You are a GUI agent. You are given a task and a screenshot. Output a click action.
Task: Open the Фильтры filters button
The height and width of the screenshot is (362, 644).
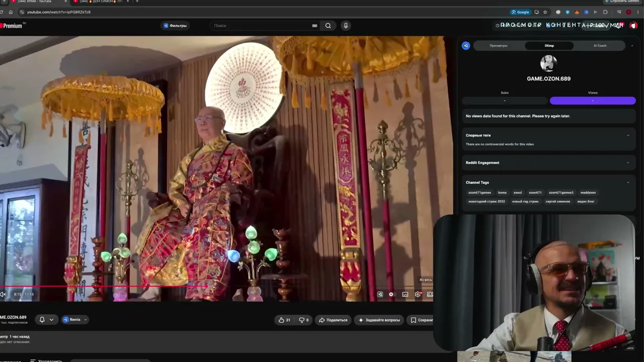pyautogui.click(x=175, y=26)
